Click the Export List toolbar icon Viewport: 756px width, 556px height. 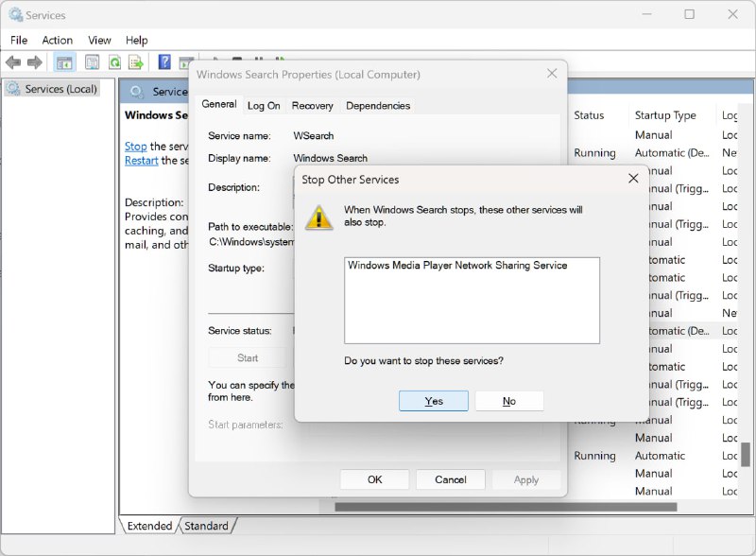point(135,61)
